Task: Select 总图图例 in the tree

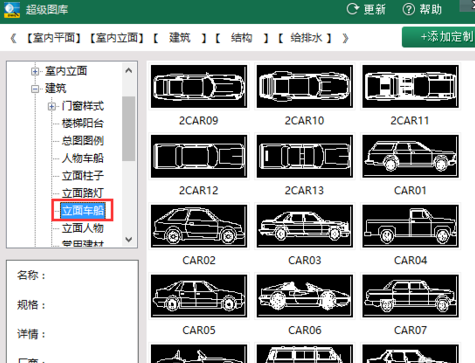Action: pyautogui.click(x=83, y=141)
